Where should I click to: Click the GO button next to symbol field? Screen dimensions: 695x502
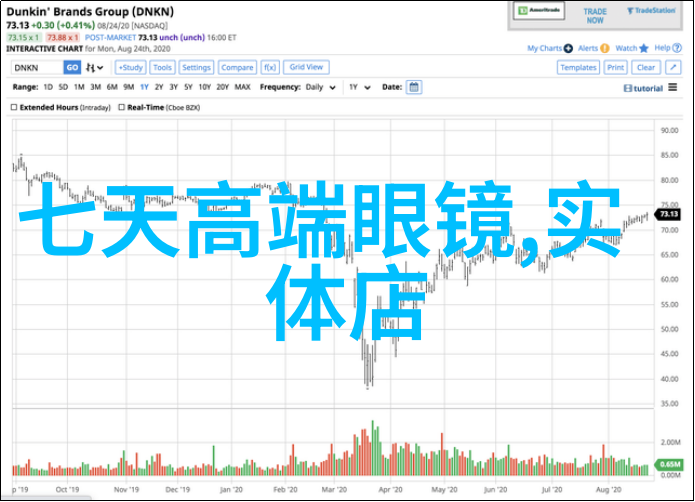pos(72,67)
